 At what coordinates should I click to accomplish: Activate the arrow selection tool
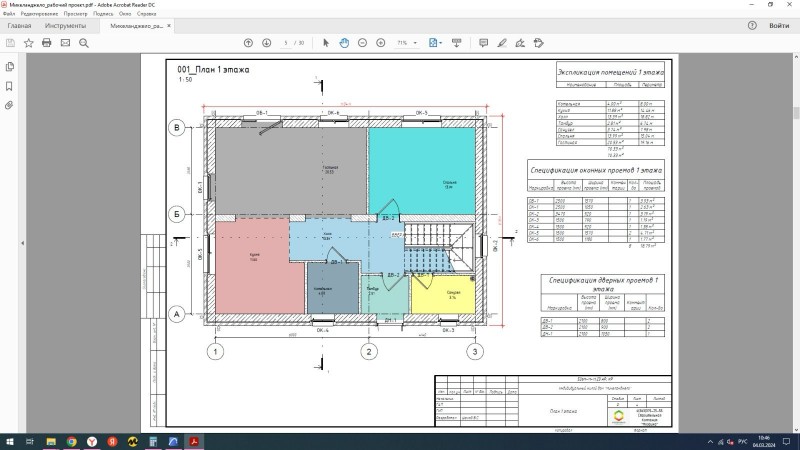[325, 43]
